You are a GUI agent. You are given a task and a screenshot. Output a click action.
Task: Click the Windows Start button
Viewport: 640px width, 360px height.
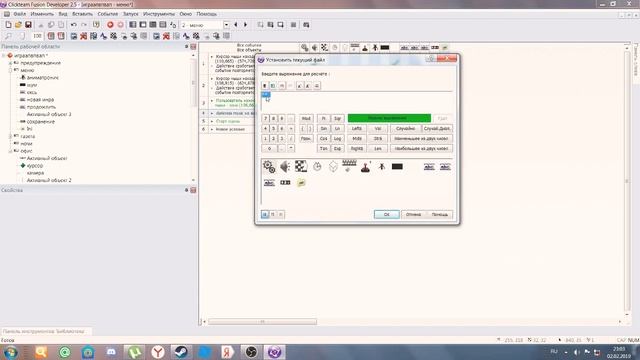10,352
